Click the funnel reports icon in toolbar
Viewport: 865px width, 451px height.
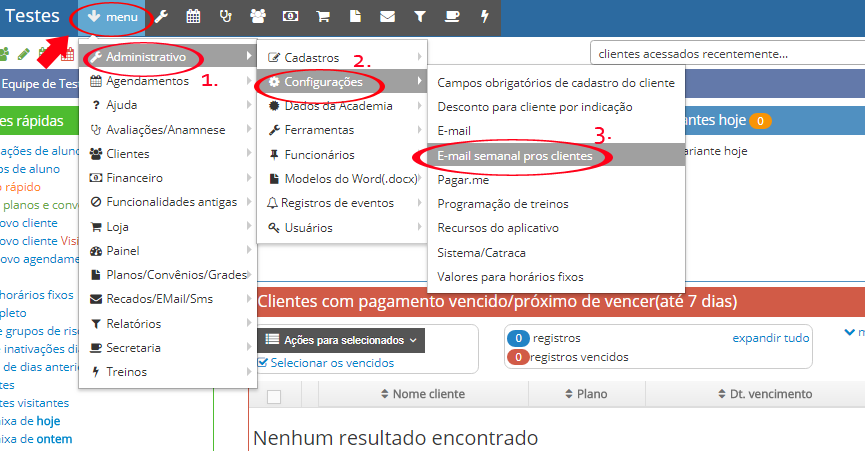coord(420,17)
